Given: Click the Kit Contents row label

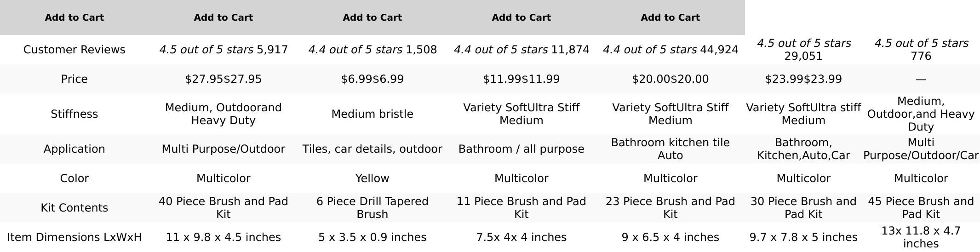Looking at the screenshot, I should 74,208.
